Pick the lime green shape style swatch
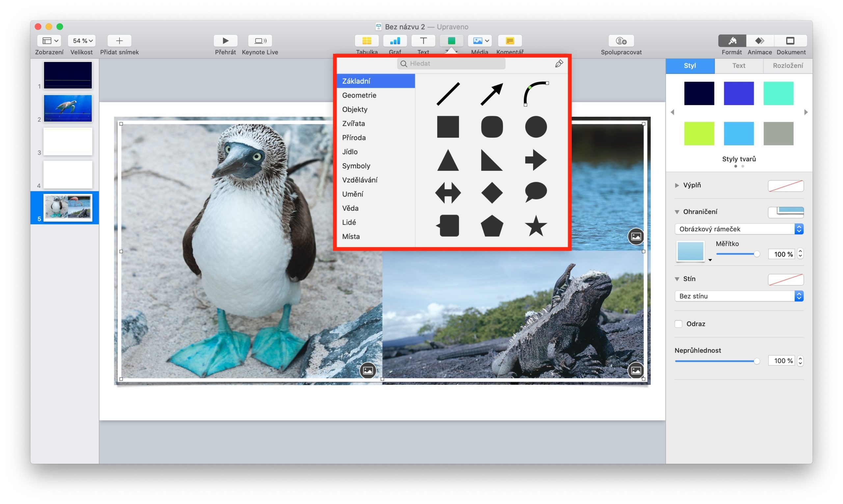 [699, 133]
